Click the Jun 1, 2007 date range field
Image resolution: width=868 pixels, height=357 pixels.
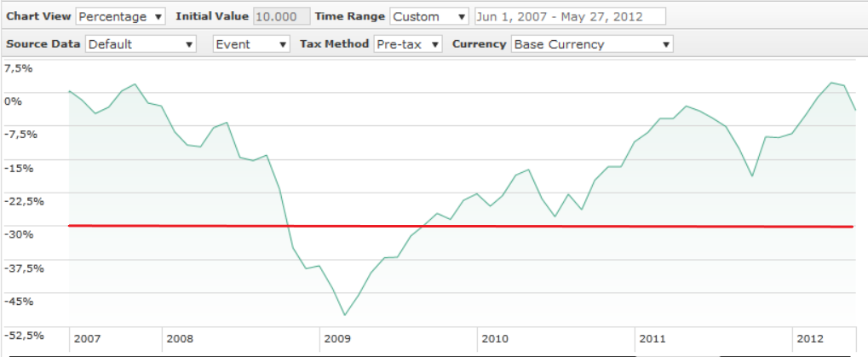570,17
